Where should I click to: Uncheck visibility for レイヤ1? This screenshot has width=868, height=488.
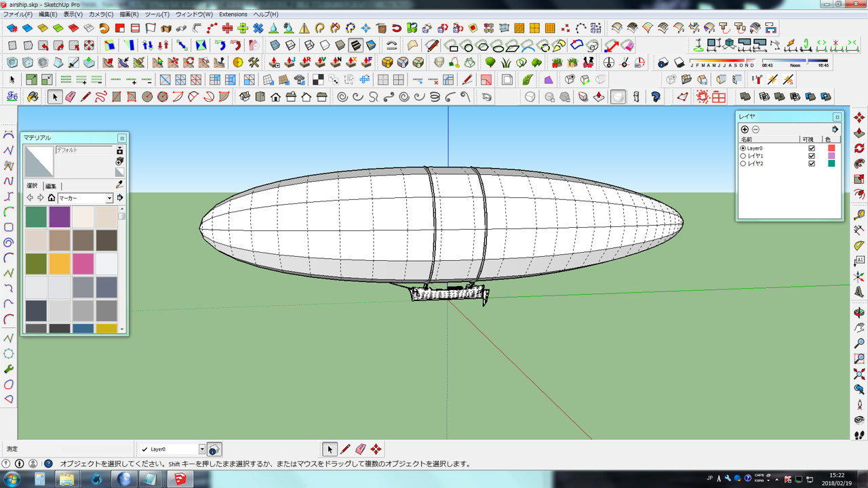pos(812,156)
